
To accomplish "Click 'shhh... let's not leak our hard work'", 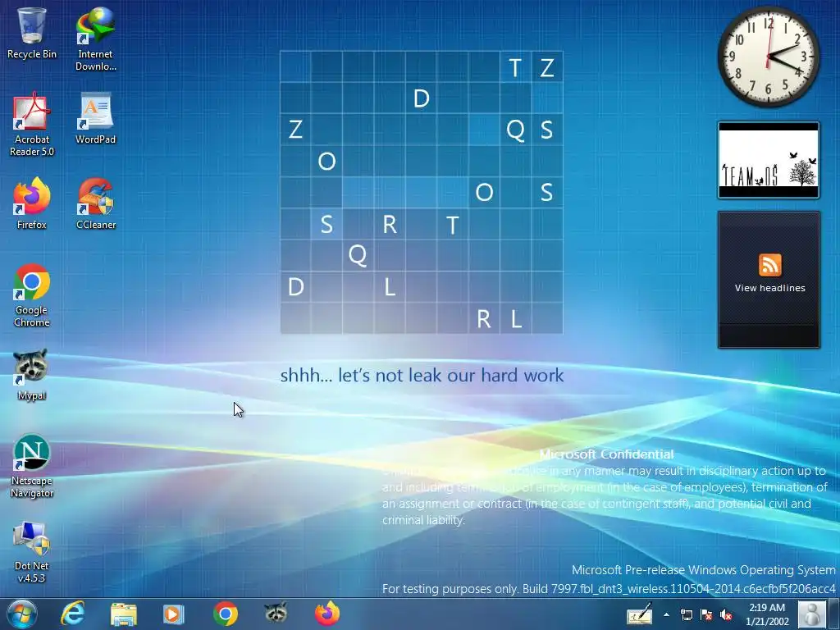I will (x=422, y=375).
